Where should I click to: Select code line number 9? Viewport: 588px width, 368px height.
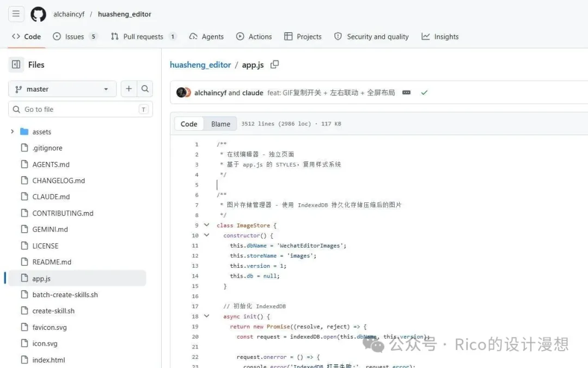pos(197,225)
